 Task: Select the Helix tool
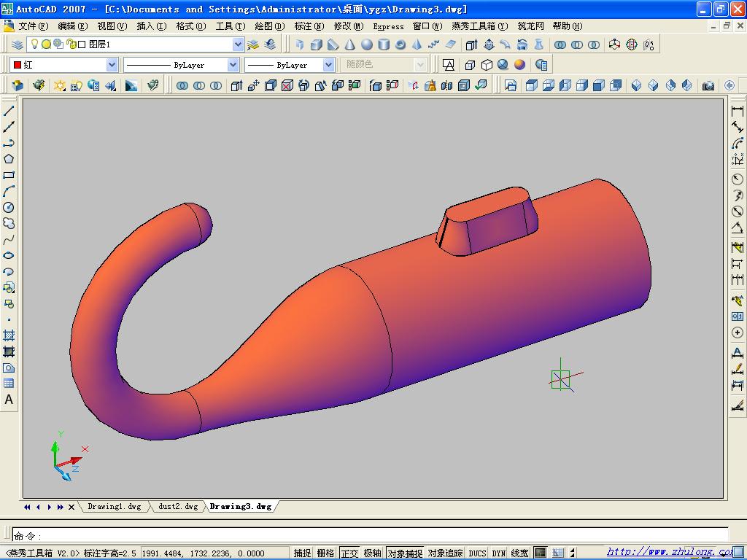pos(433,44)
